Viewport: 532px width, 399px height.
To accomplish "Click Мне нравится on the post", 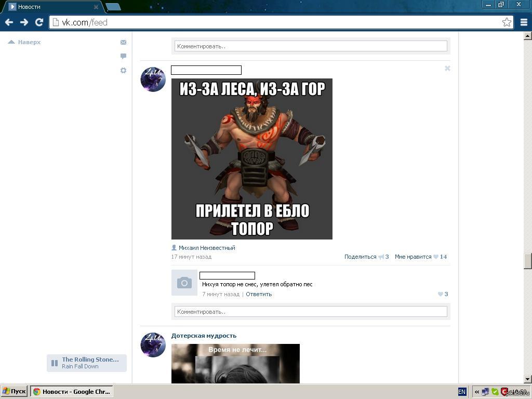I will coord(413,257).
